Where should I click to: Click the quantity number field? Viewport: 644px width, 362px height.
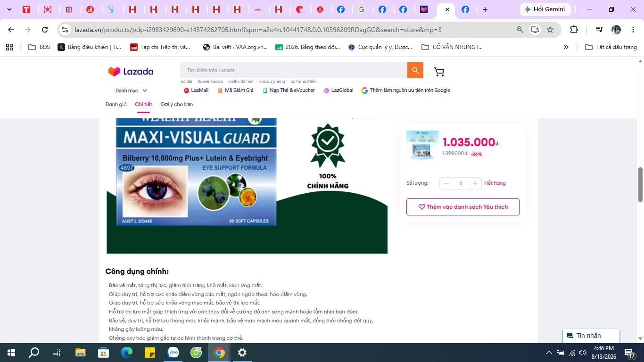461,183
